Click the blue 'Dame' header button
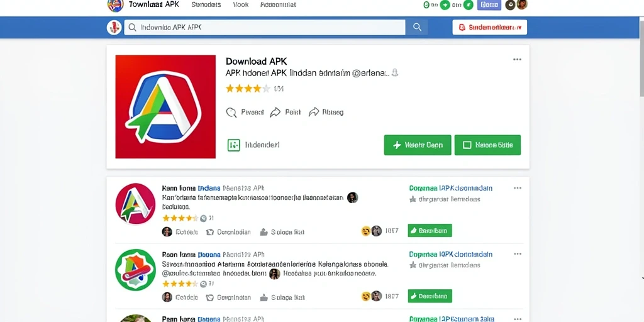 click(489, 5)
